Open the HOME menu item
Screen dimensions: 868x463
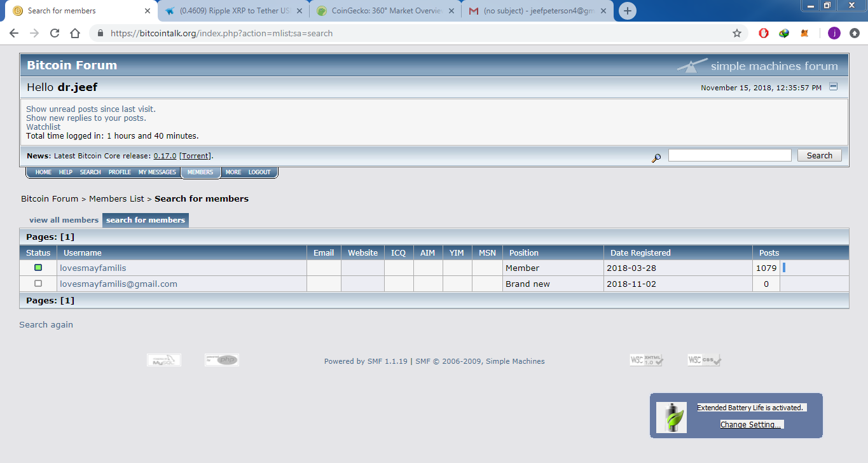43,172
